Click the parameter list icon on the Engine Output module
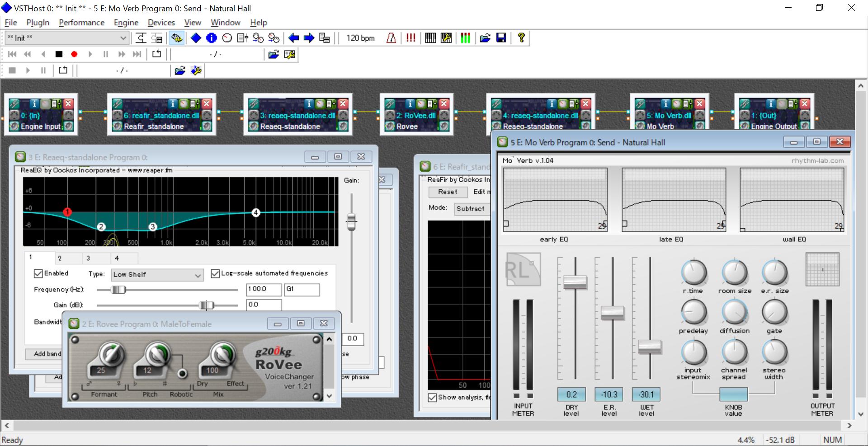The height and width of the screenshot is (446, 868). coord(793,103)
